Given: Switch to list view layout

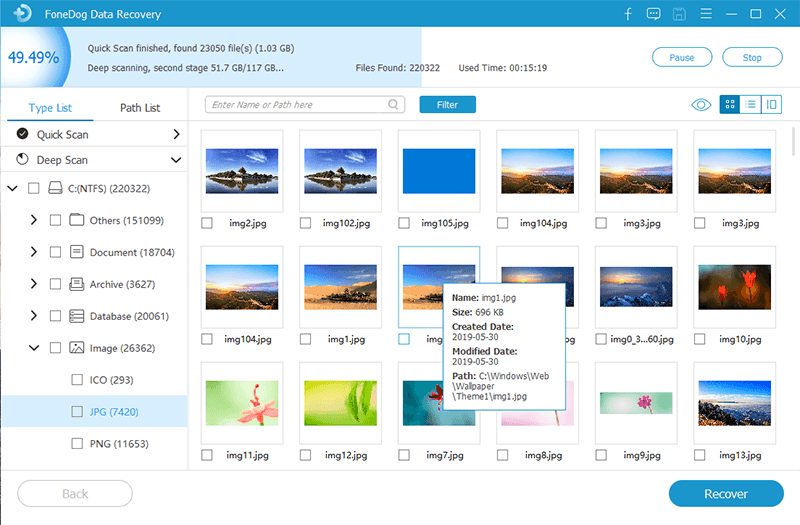Looking at the screenshot, I should point(750,105).
